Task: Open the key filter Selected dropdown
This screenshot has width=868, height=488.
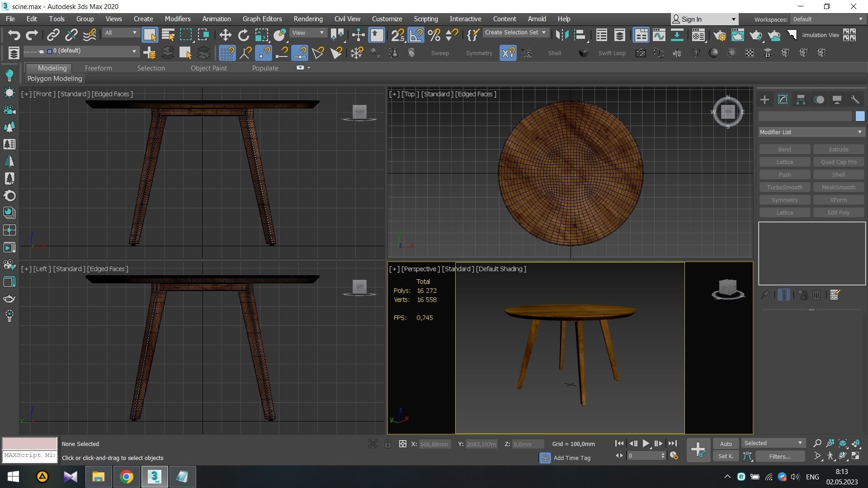Action: pyautogui.click(x=774, y=443)
